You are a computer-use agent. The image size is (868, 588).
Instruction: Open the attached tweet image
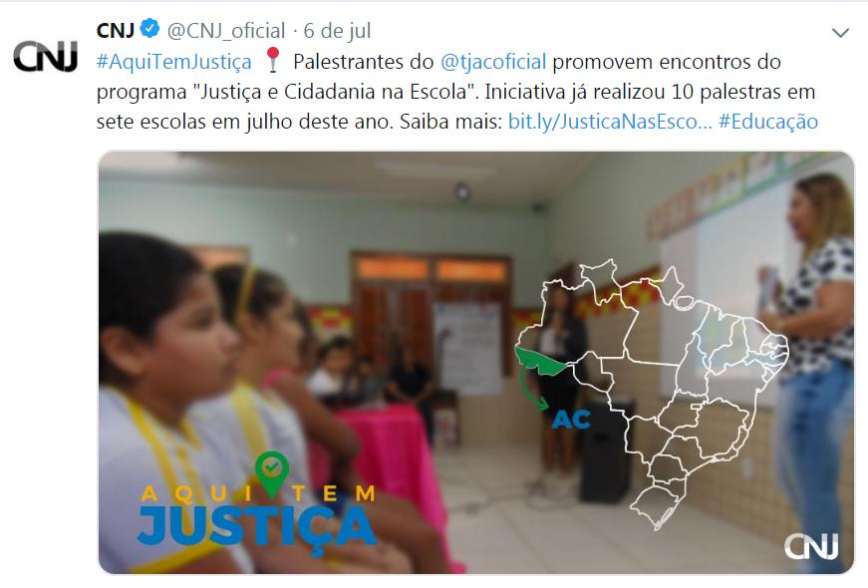click(x=476, y=362)
